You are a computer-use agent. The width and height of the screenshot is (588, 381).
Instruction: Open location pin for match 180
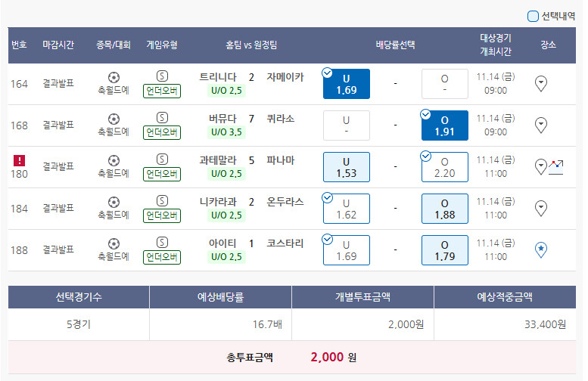540,166
